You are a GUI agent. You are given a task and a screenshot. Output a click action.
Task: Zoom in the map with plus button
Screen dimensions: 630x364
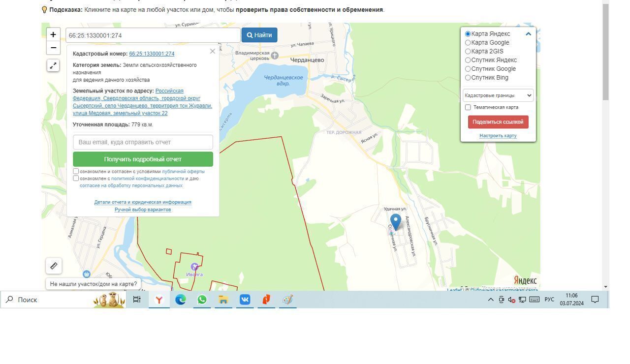click(x=53, y=34)
